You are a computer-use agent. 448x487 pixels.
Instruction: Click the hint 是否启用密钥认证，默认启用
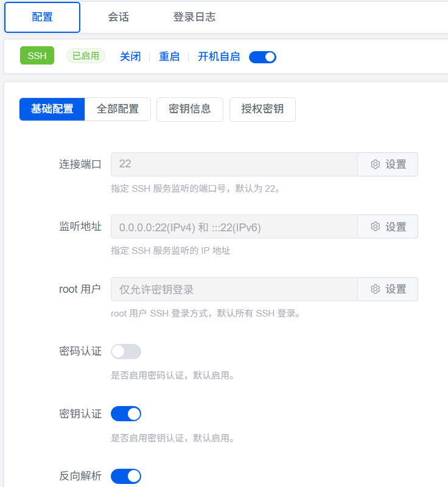coord(172,438)
